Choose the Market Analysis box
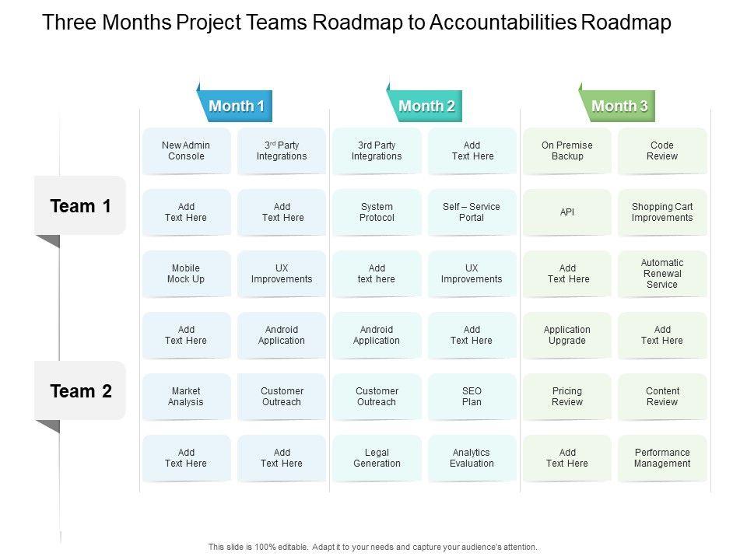The width and height of the screenshot is (747, 560). (x=186, y=397)
